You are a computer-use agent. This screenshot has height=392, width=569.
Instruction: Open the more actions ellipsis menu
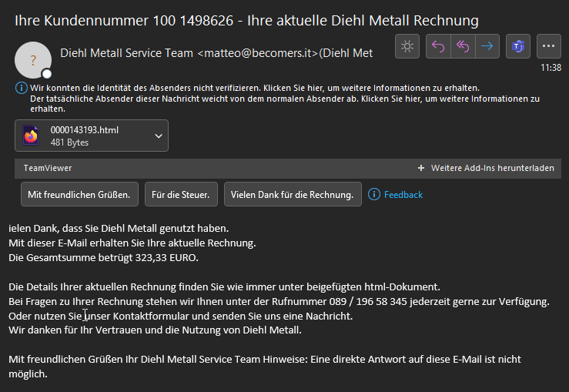pyautogui.click(x=549, y=46)
